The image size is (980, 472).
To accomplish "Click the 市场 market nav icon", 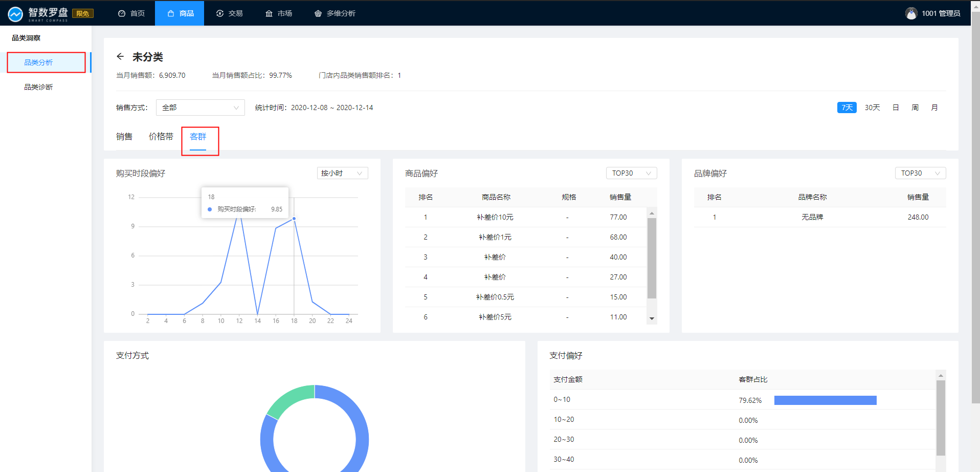I will [269, 13].
